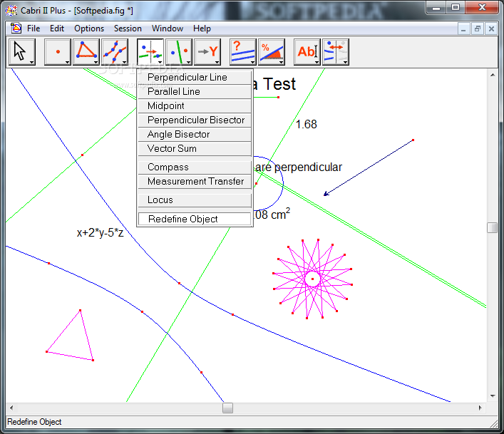The width and height of the screenshot is (504, 434).
Task: Expand the Properties toolbox dropdown arrow
Action: point(252,62)
